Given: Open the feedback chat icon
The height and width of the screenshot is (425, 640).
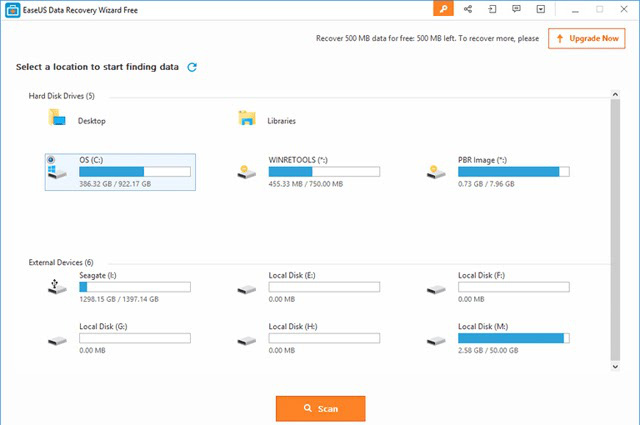Looking at the screenshot, I should (x=516, y=9).
